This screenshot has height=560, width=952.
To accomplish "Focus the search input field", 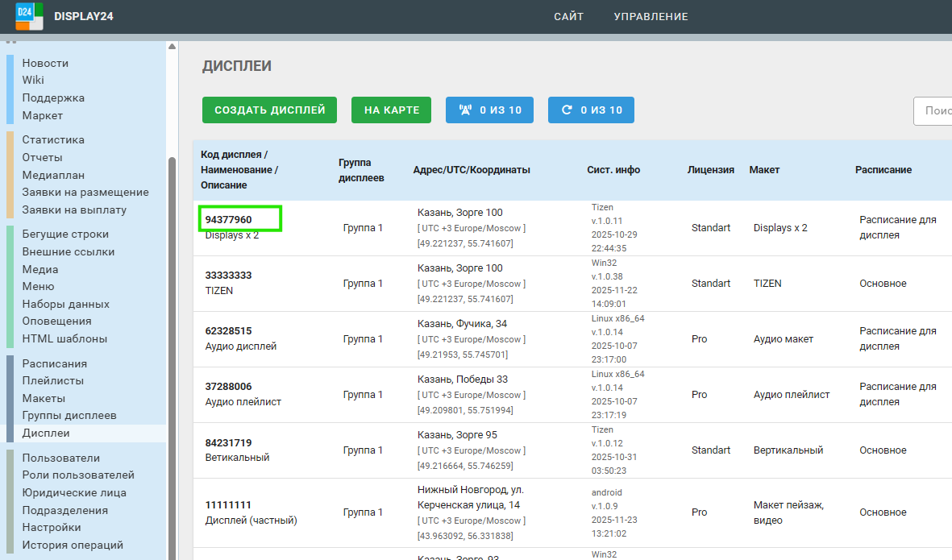I will (x=933, y=111).
